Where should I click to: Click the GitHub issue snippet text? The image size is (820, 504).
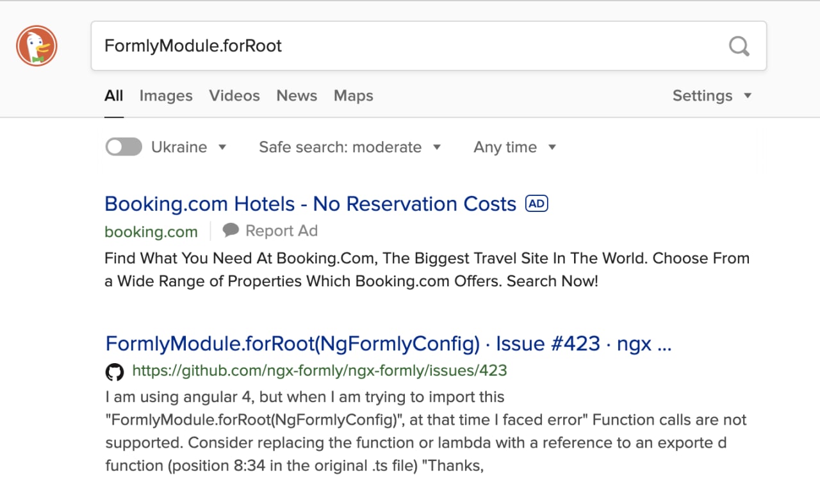(x=426, y=432)
